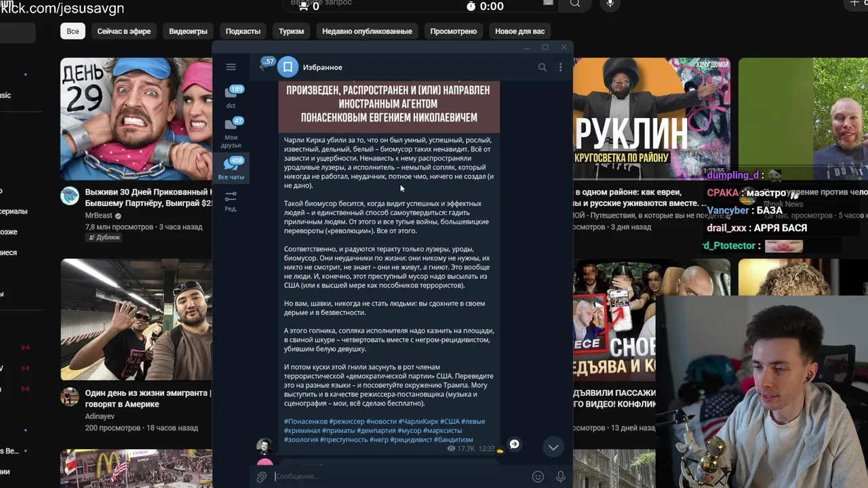
Task: Activate YouTube voice search microphone
Action: [610, 3]
